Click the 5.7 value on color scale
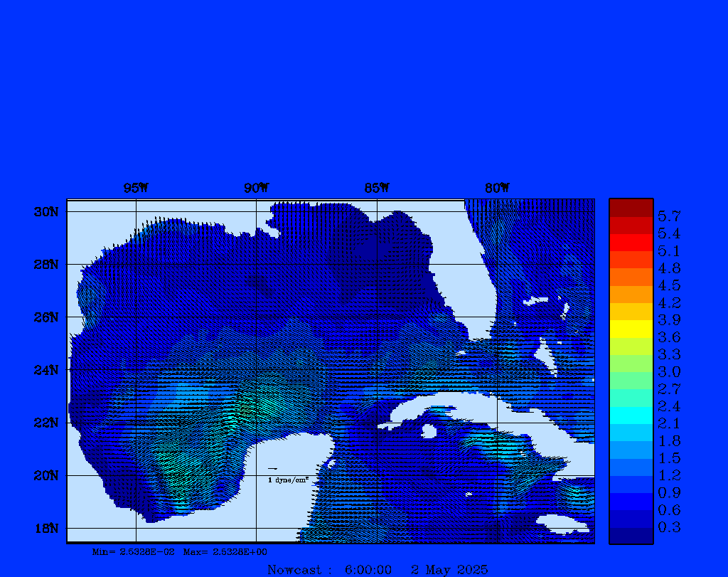728x577 pixels. click(668, 216)
